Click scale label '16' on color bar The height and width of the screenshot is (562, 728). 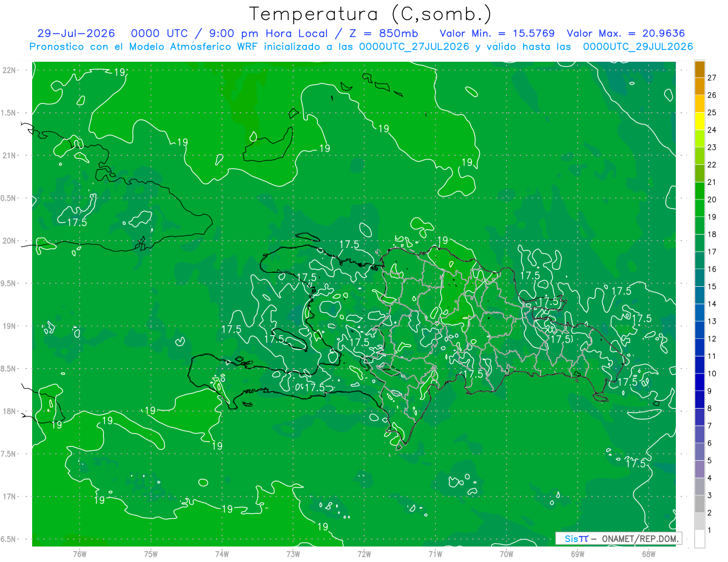point(712,269)
